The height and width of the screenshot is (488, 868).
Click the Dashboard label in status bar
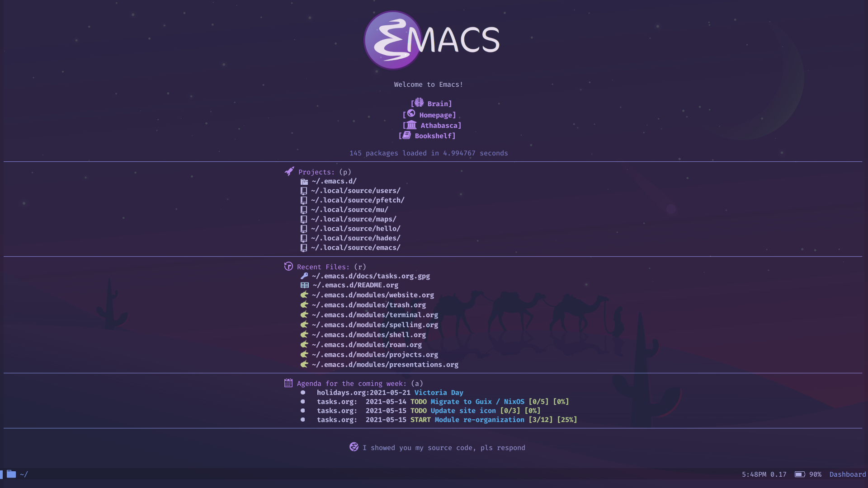847,474
